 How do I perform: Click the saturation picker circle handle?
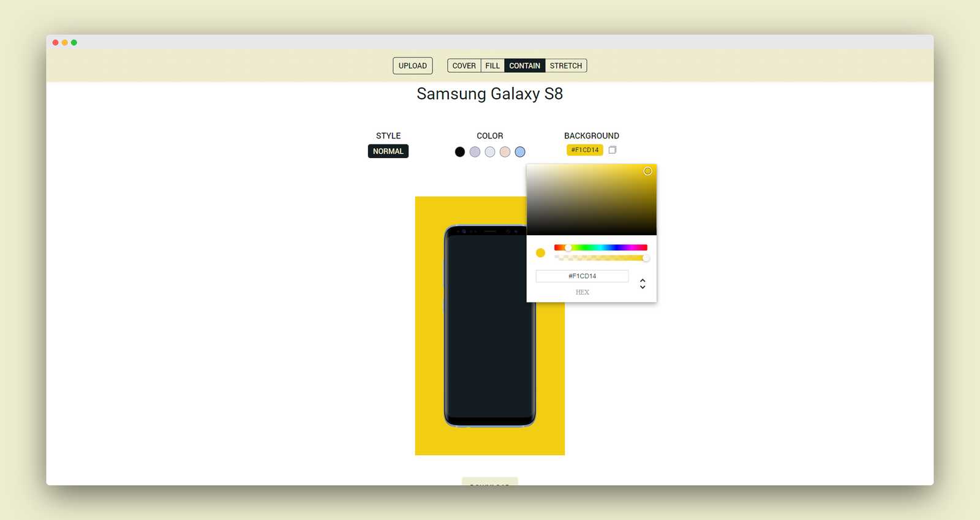click(x=647, y=171)
